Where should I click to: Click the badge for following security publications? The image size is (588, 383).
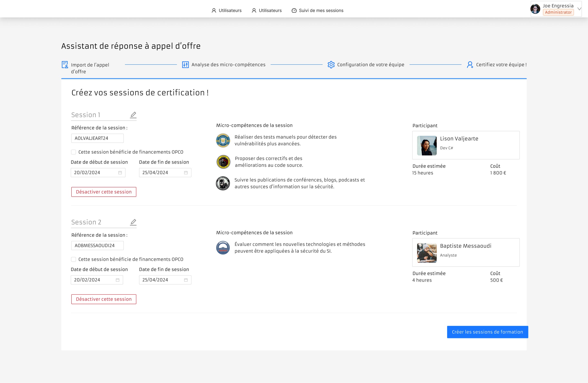coord(223,183)
